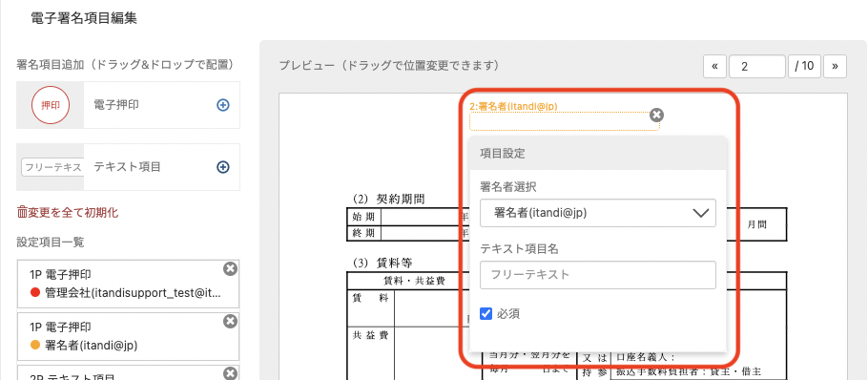Go to previous page with « button
Image resolution: width=868 pixels, height=380 pixels.
[714, 67]
